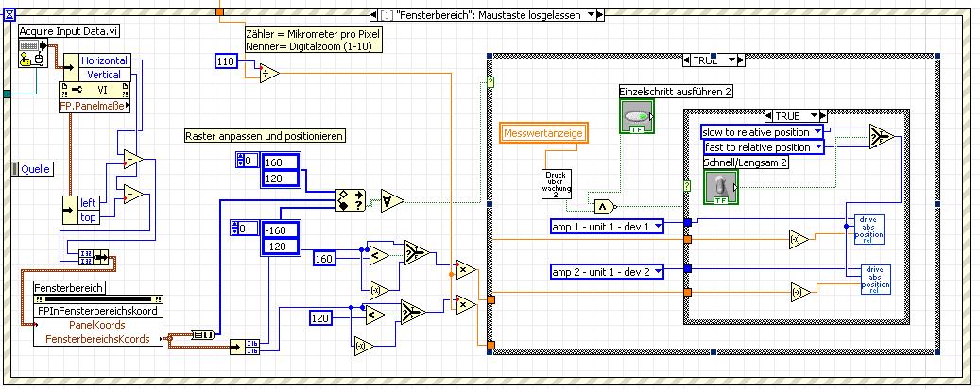Click the Acquire Input Data.vi icon
This screenshot has height=392, width=980.
(34, 53)
